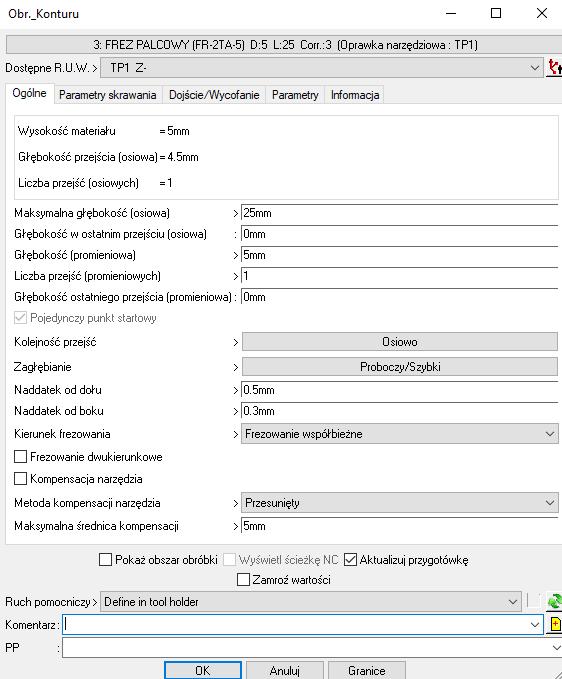Expand Ruch pomocniczy dropdown
This screenshot has height=679, width=562.
[310, 602]
